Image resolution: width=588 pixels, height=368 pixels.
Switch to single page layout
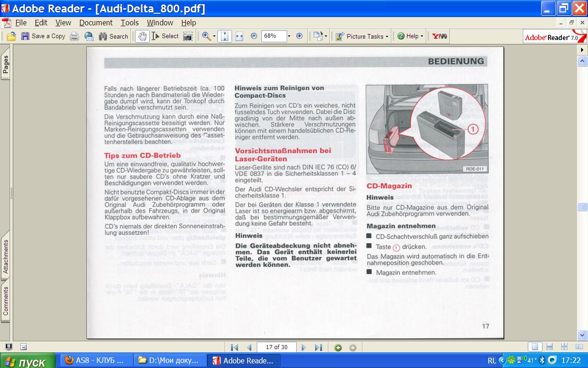point(534,347)
